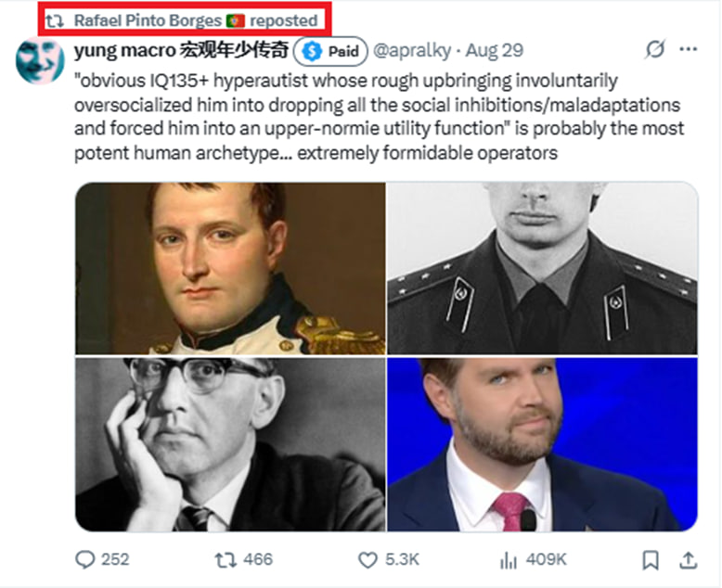Go to the @apralky handle

click(412, 50)
